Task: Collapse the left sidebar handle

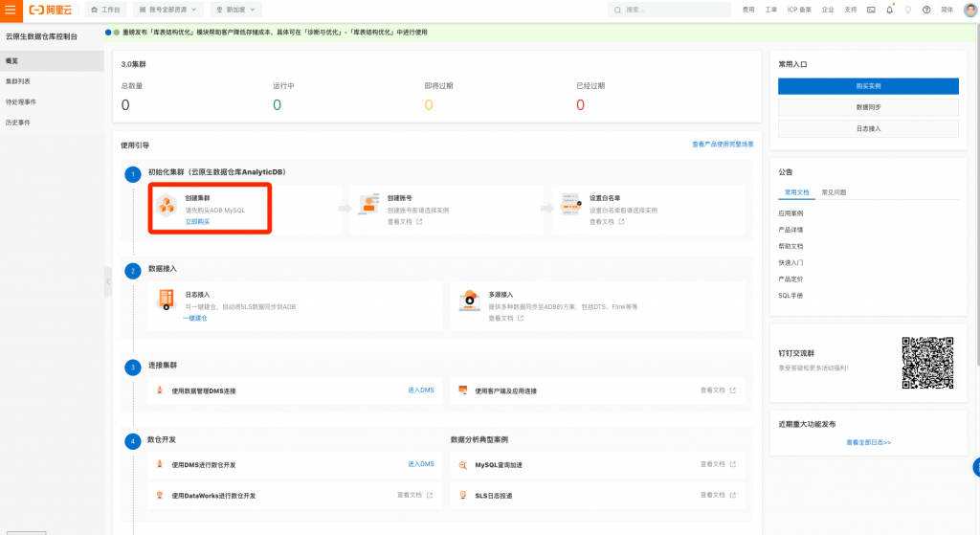Action: coord(108,282)
